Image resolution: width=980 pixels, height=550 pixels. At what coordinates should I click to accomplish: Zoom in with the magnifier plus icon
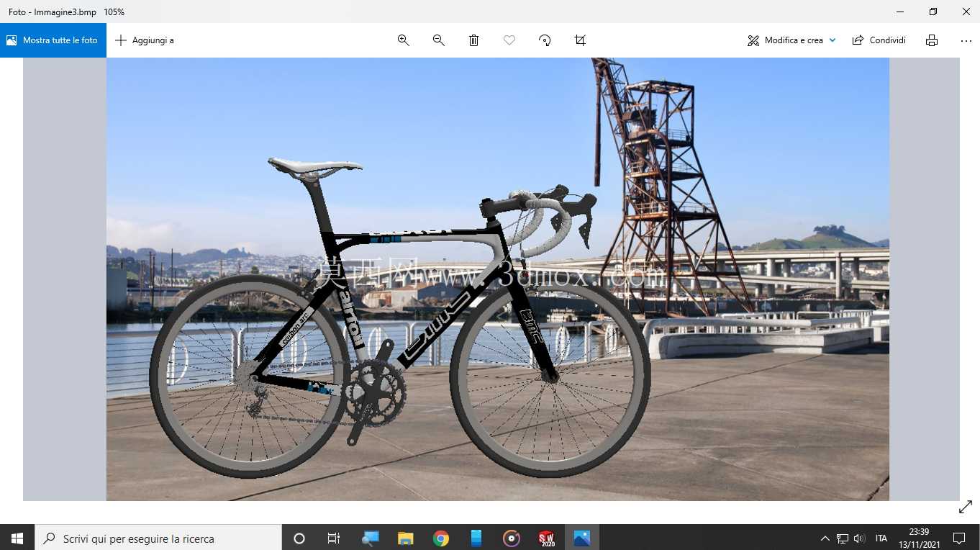[x=404, y=40]
